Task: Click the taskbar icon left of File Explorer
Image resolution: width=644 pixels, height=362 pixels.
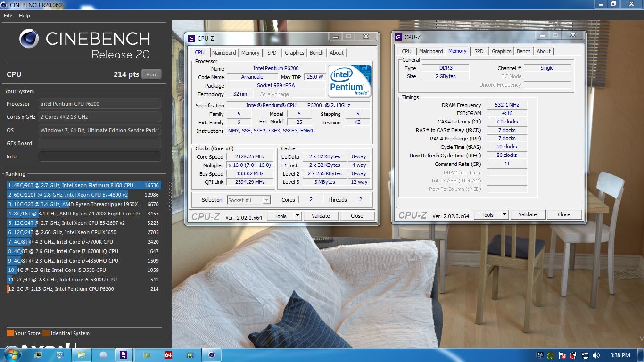Action: point(59,355)
